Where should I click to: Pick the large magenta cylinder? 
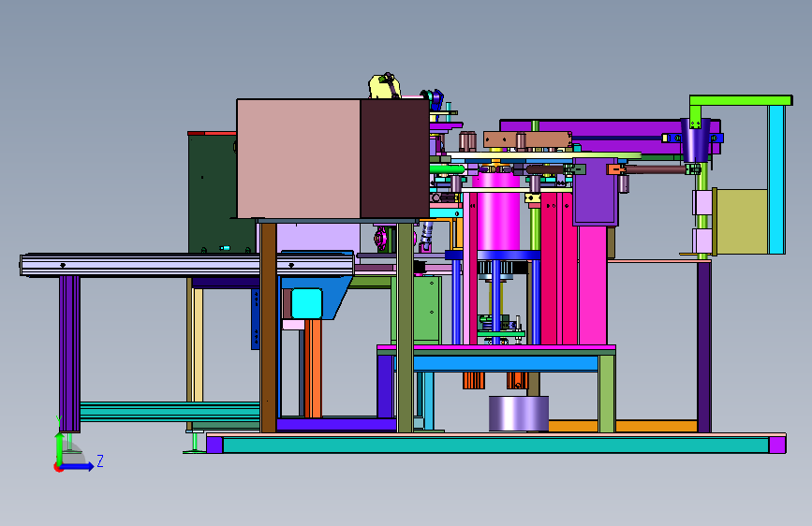(498, 212)
